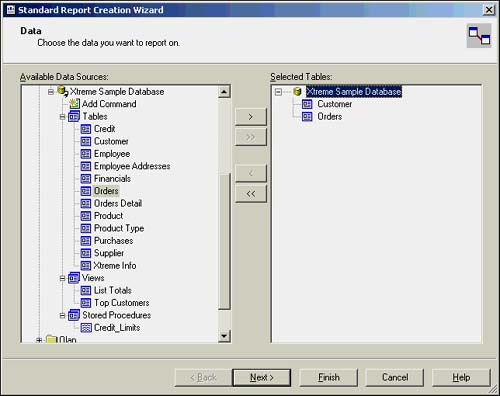This screenshot has height=396, width=500.
Task: Open Help for the wizard
Action: click(x=461, y=377)
